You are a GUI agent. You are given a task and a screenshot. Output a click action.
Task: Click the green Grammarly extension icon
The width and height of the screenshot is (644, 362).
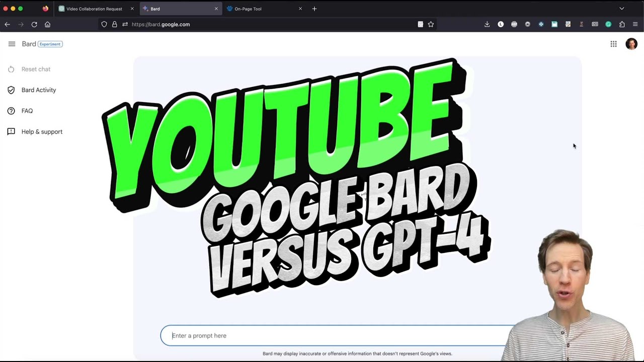(x=608, y=24)
